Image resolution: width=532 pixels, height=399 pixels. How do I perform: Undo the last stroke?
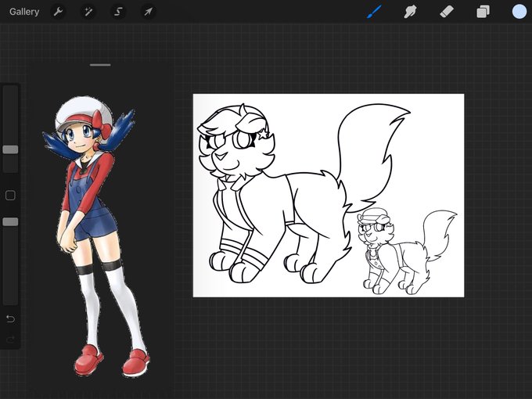click(x=10, y=319)
